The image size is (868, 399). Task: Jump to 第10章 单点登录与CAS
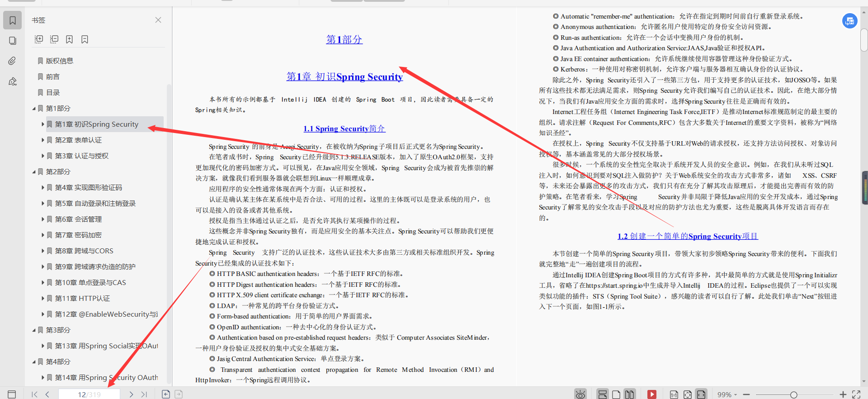[90, 283]
